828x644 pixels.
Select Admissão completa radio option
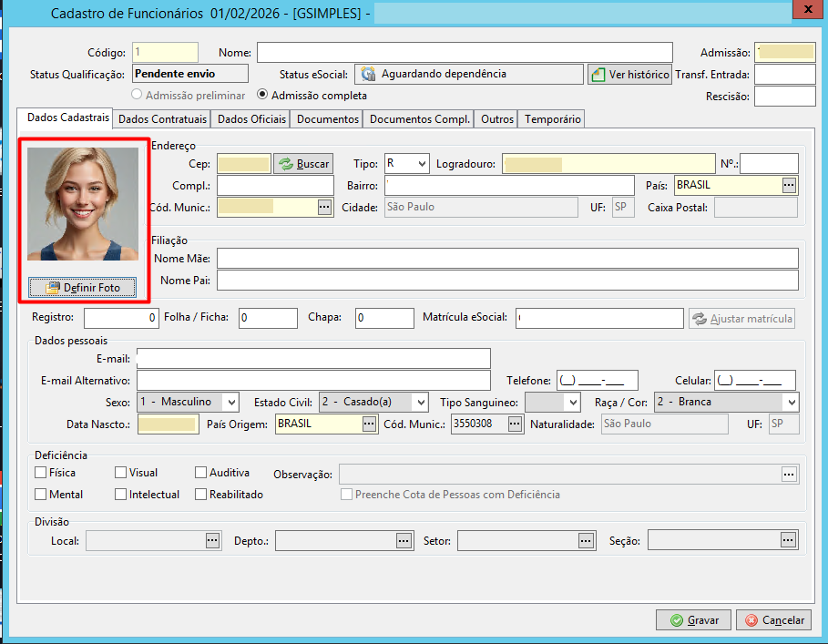click(x=262, y=95)
